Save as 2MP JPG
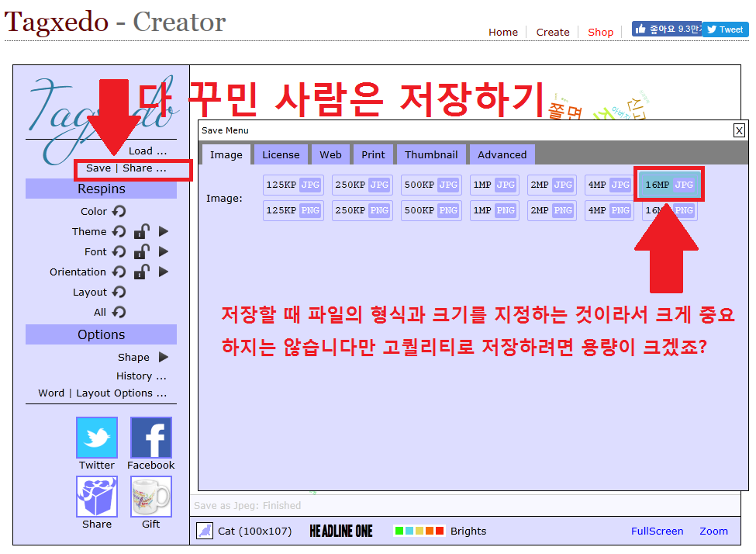 click(551, 185)
